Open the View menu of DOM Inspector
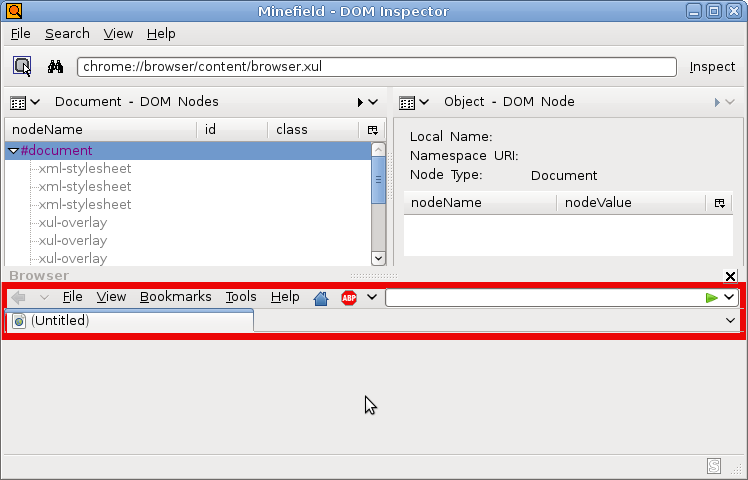The height and width of the screenshot is (480, 748). pyautogui.click(x=118, y=34)
